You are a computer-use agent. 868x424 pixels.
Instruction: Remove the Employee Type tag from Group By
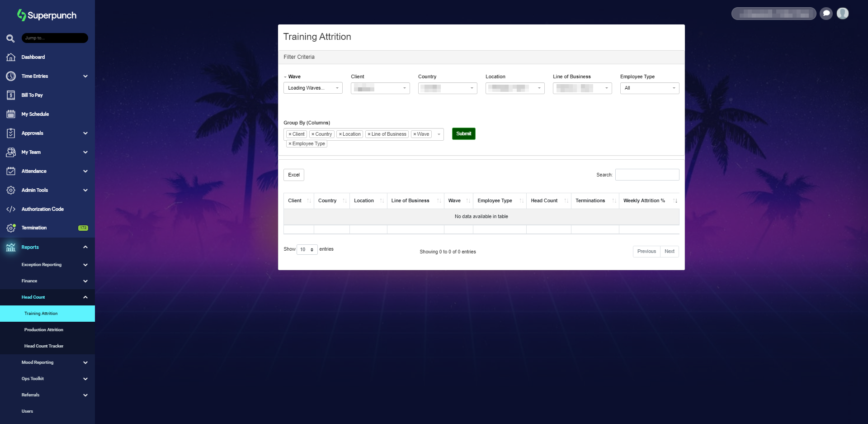point(290,144)
